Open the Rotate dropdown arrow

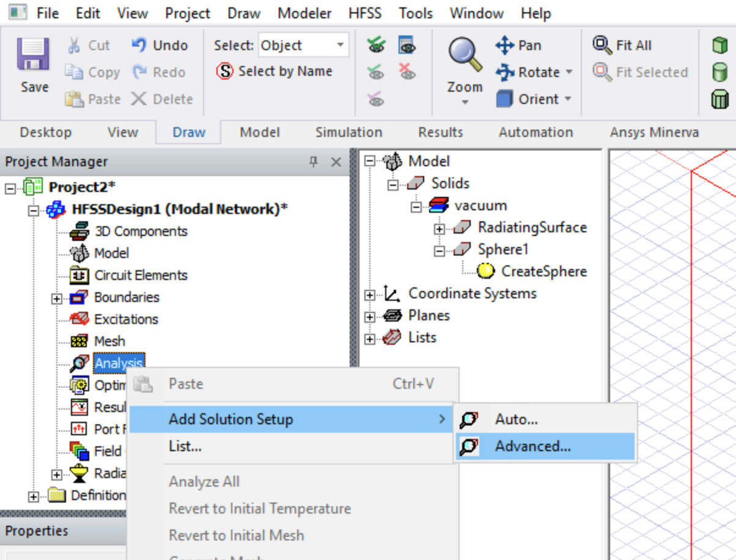[x=569, y=72]
